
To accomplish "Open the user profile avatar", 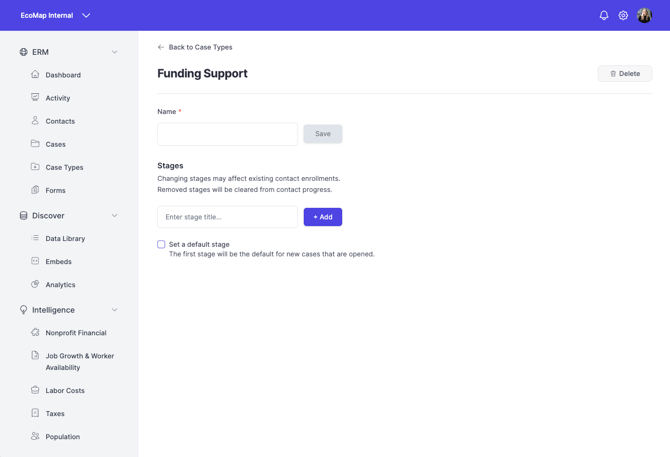I will click(x=644, y=15).
